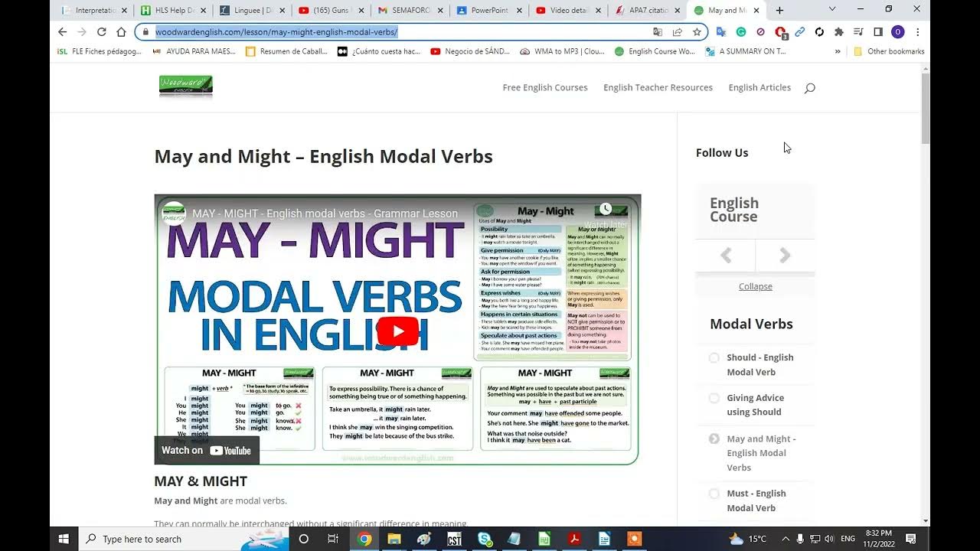Click Windows taskbar search box
The height and width of the screenshot is (551, 980).
(184, 539)
